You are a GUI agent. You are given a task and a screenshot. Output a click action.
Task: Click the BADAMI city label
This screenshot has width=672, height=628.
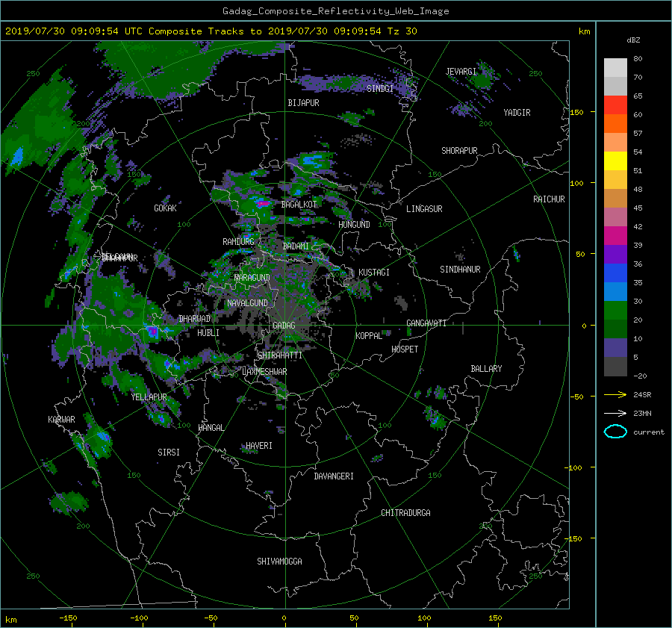pyautogui.click(x=296, y=246)
